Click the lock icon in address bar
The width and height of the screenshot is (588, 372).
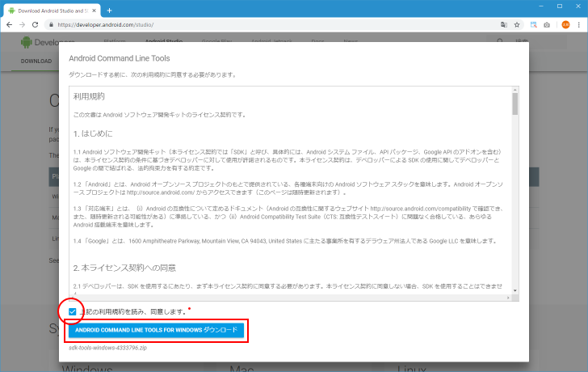tap(51, 25)
